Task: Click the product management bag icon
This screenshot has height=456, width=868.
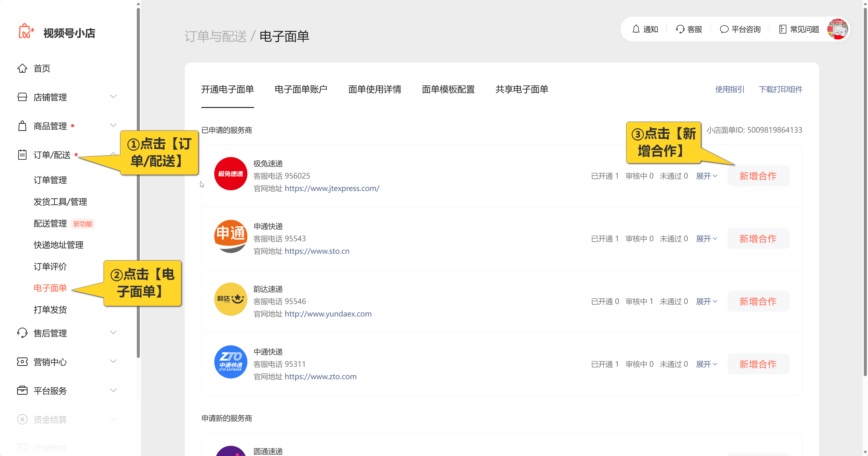Action: coord(22,126)
